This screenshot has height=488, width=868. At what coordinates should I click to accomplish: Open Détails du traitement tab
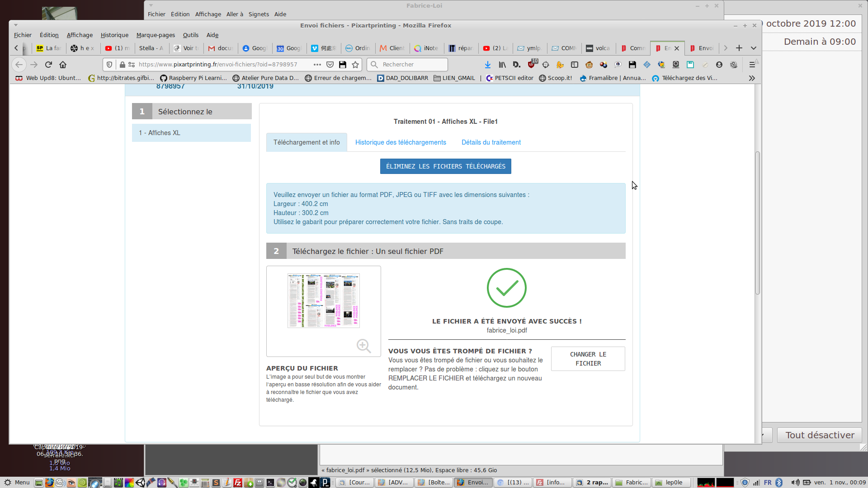[x=491, y=142]
